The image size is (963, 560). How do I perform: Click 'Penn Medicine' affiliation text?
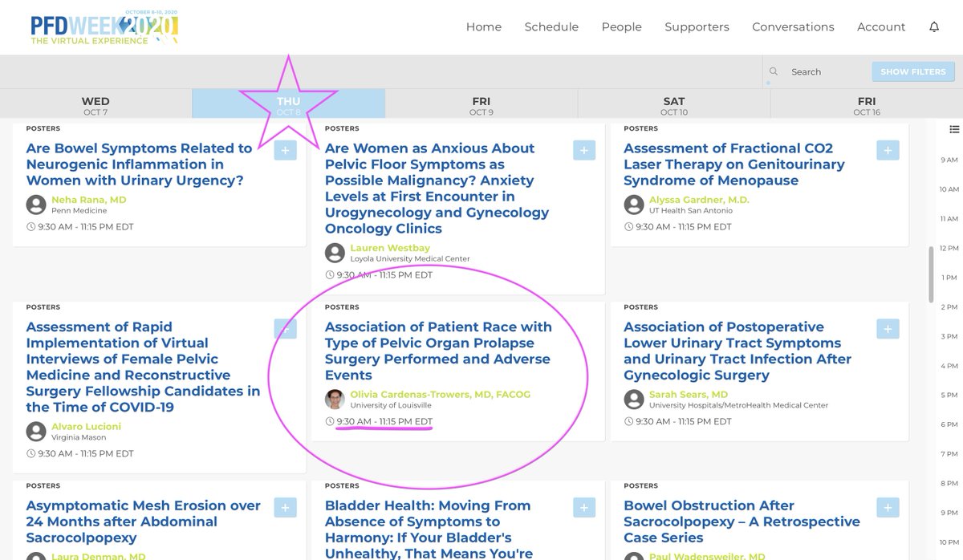[x=78, y=210]
